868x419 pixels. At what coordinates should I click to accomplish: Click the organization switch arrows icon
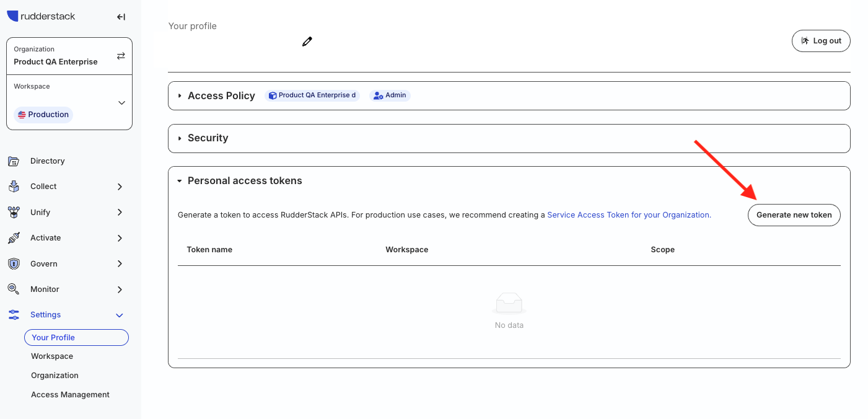point(121,55)
